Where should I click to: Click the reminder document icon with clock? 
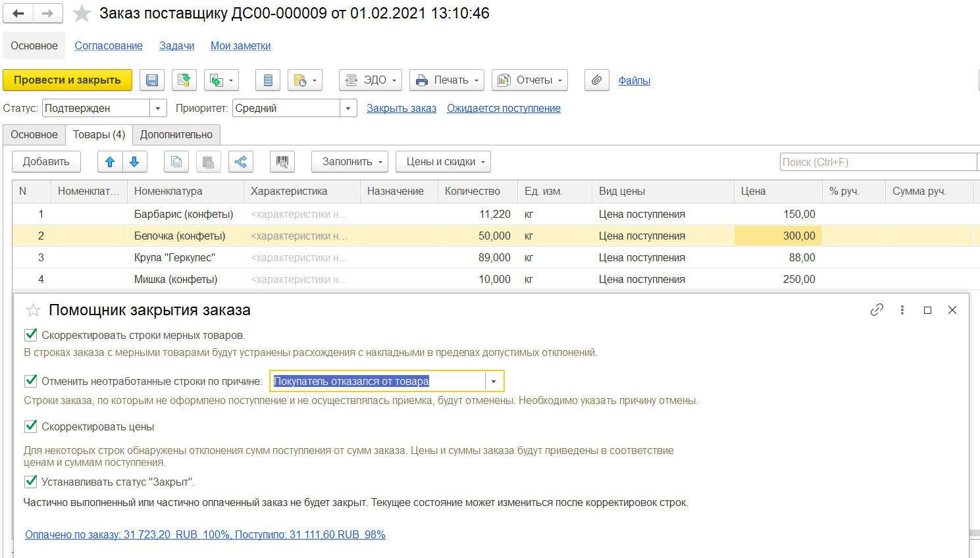pos(305,80)
